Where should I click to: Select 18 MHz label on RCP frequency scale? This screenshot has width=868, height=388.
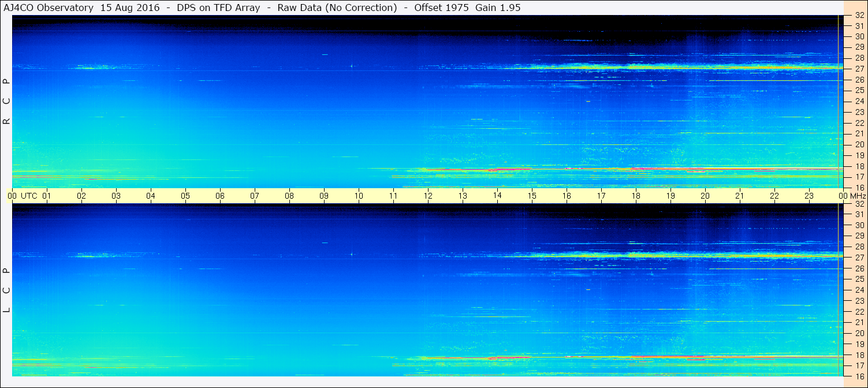click(x=859, y=166)
